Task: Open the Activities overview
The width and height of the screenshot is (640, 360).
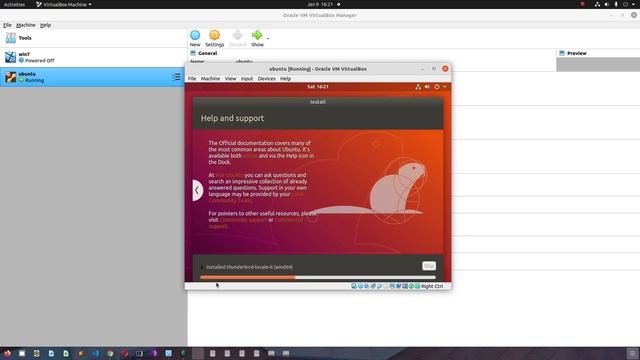Action: [x=14, y=4]
